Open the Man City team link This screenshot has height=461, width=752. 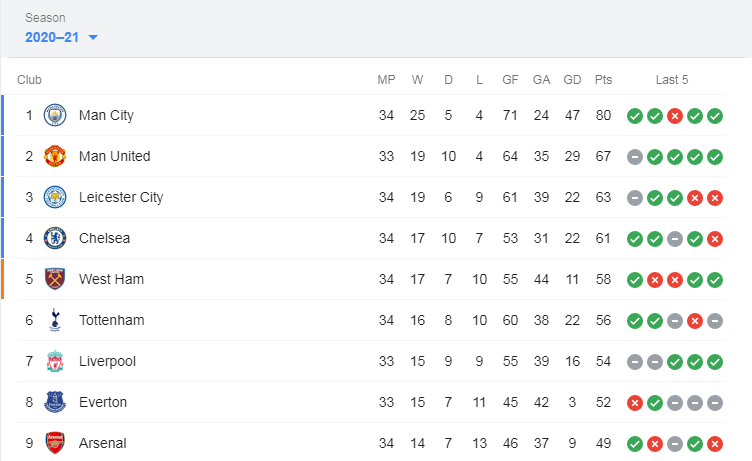pyautogui.click(x=106, y=115)
